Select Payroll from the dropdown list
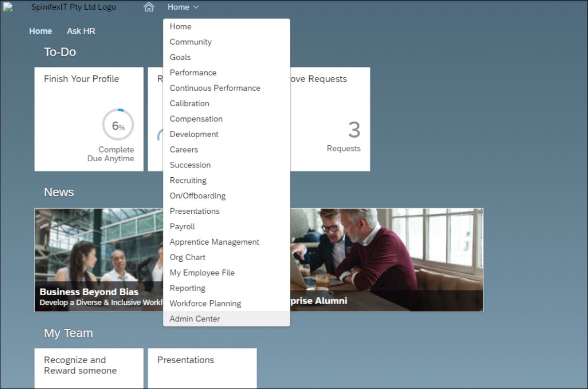The height and width of the screenshot is (389, 588). 182,227
